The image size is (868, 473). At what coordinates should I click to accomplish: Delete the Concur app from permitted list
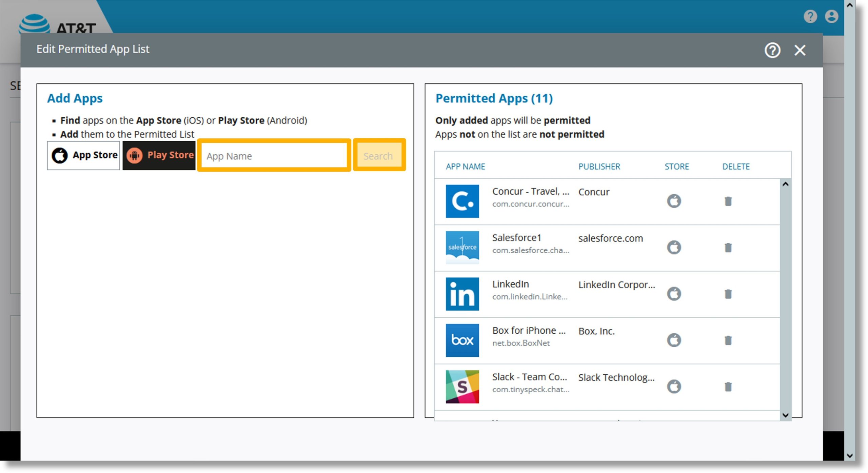pos(728,201)
